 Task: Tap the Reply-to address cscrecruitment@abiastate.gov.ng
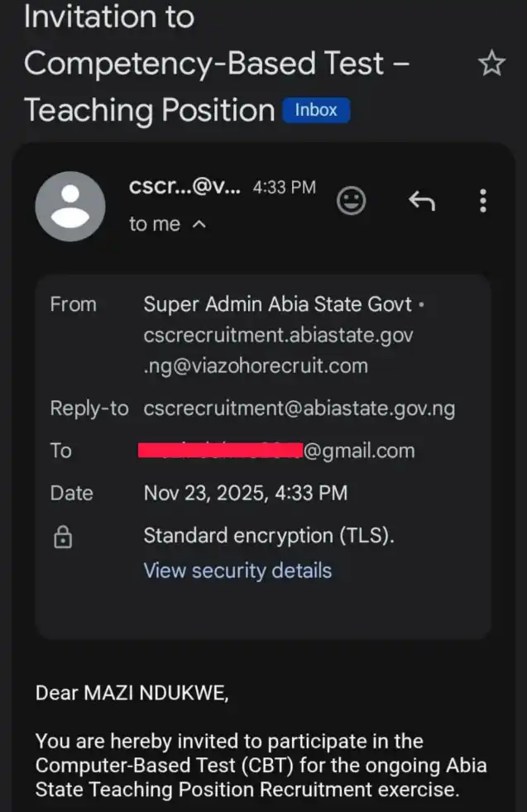[299, 408]
